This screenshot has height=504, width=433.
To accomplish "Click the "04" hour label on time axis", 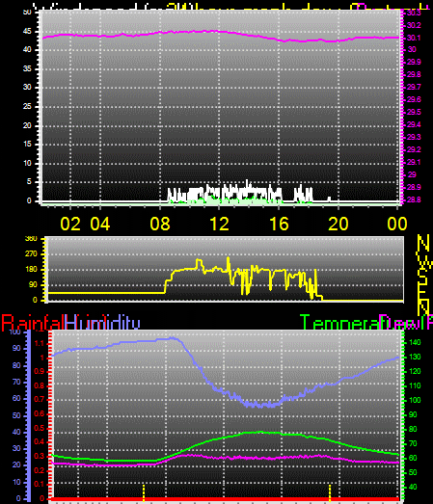I will coord(100,224).
